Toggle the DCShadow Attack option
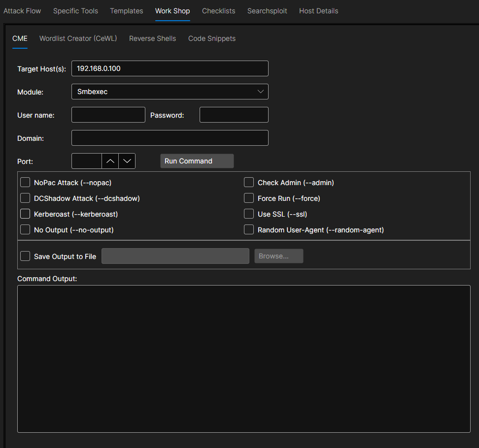 [x=25, y=198]
